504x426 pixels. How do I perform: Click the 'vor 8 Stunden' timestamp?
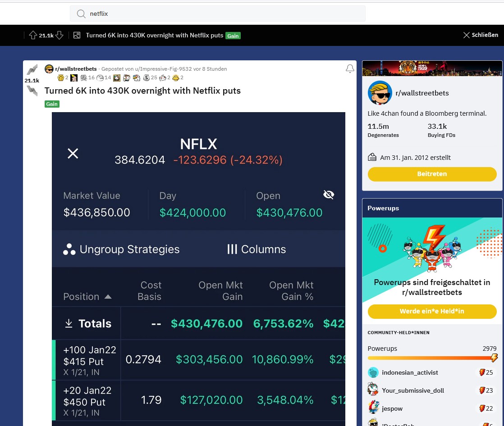[x=210, y=69]
